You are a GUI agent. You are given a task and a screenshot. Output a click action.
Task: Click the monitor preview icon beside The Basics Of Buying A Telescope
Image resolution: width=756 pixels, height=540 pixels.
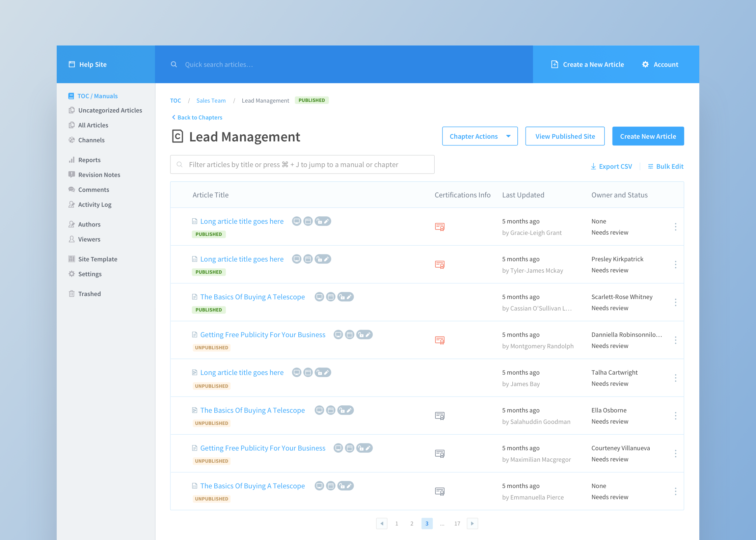click(319, 297)
